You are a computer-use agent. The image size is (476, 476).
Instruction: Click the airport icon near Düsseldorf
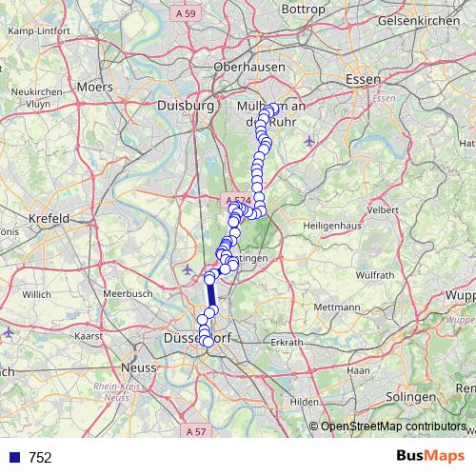(x=188, y=270)
